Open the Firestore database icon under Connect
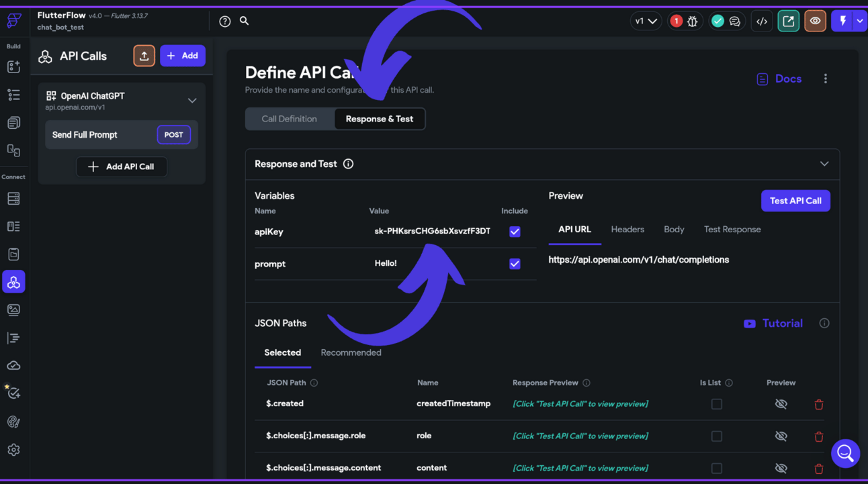 (x=13, y=199)
